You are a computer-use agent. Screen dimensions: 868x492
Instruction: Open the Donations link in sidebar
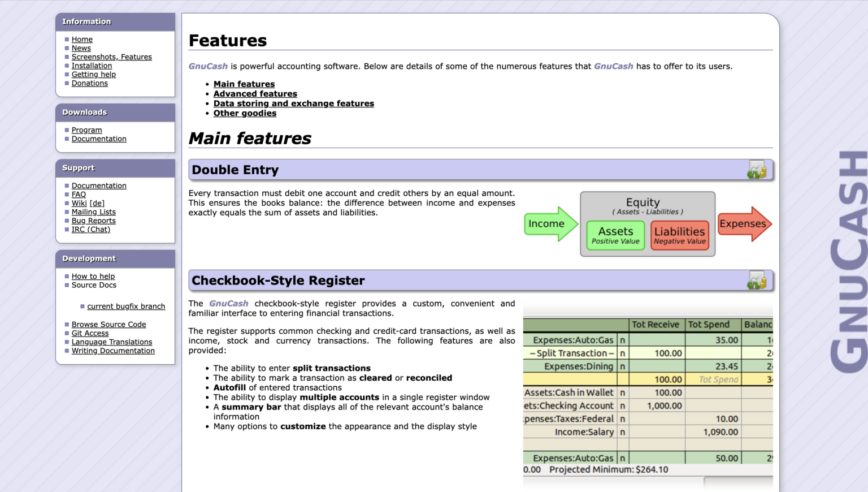click(x=89, y=83)
